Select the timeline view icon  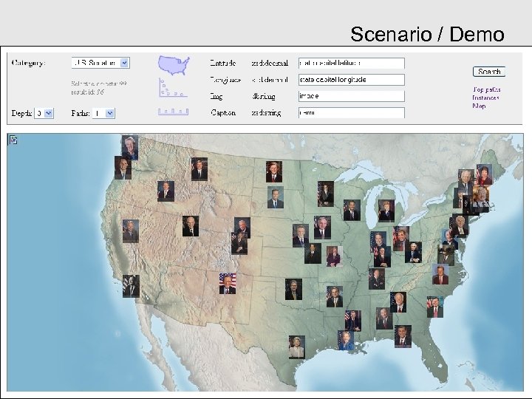pyautogui.click(x=173, y=112)
